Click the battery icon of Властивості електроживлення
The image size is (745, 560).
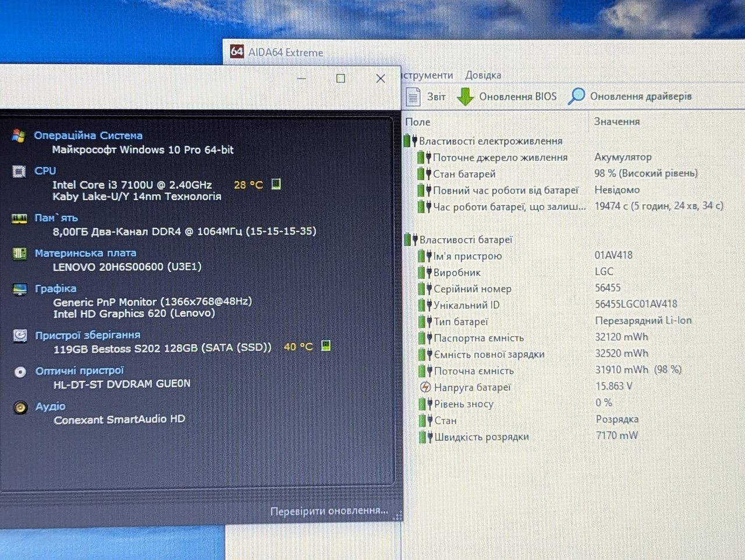(x=410, y=141)
